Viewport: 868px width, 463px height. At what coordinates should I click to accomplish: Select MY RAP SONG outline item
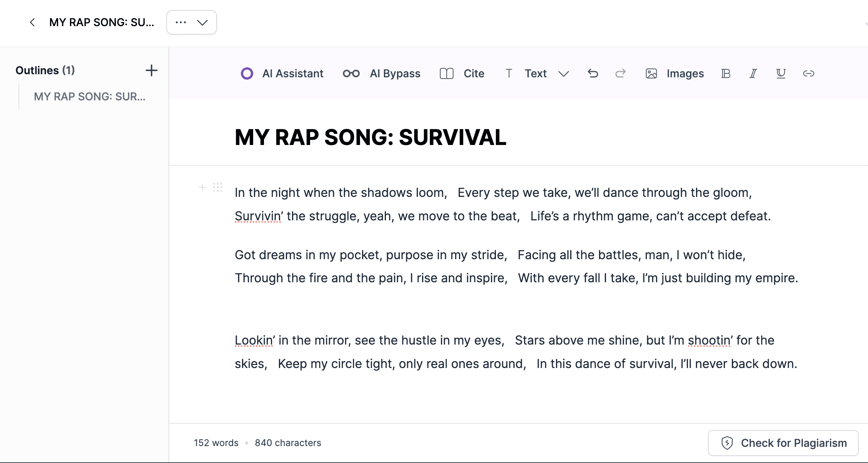pos(90,97)
